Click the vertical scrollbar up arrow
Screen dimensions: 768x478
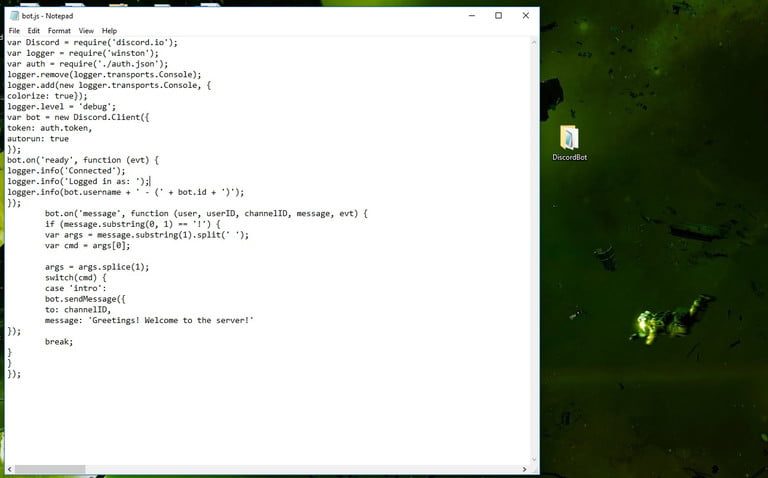tap(533, 42)
